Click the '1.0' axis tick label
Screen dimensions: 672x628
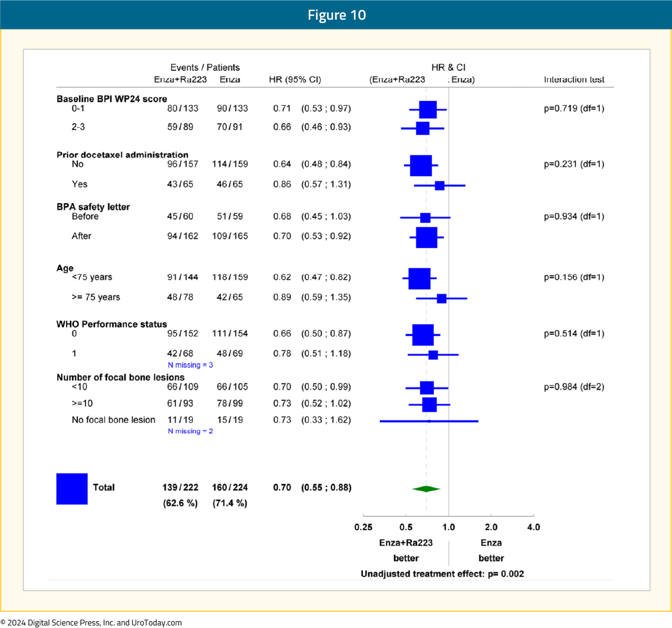449,527
